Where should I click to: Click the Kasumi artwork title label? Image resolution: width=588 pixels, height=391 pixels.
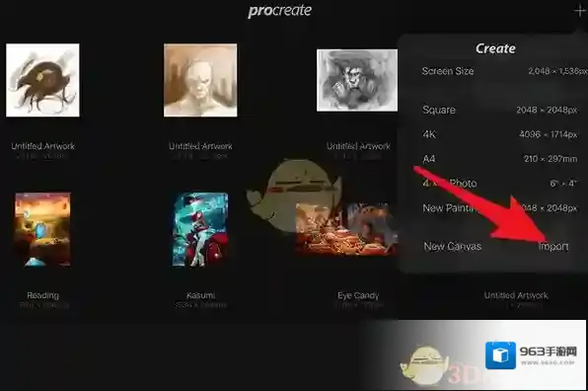pyautogui.click(x=200, y=295)
